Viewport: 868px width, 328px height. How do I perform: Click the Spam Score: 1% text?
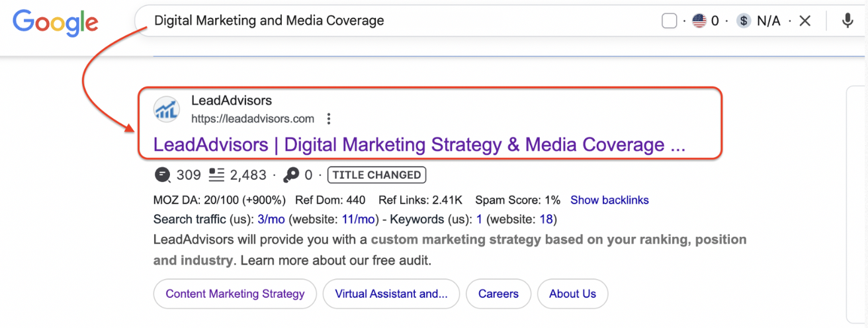point(516,200)
